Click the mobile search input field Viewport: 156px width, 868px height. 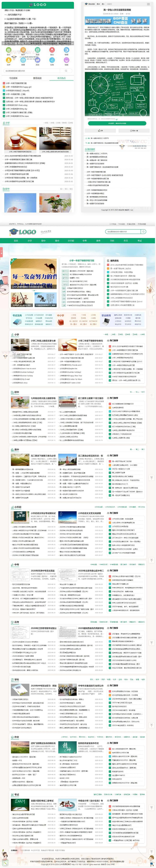pos(34,71)
